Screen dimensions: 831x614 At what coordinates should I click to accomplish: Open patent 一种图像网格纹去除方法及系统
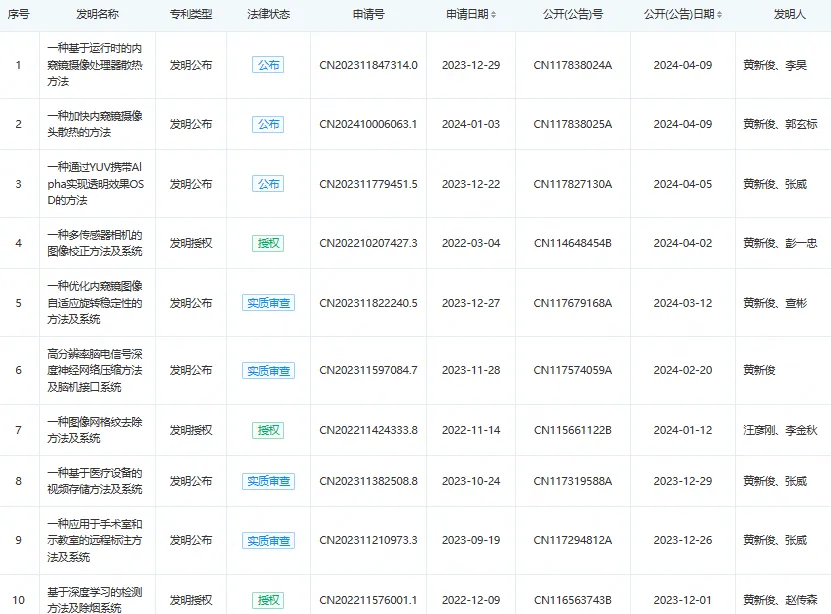[x=95, y=430]
